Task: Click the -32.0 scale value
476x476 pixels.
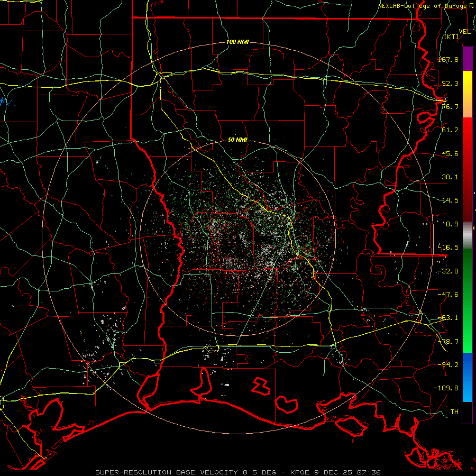Action: [x=448, y=271]
